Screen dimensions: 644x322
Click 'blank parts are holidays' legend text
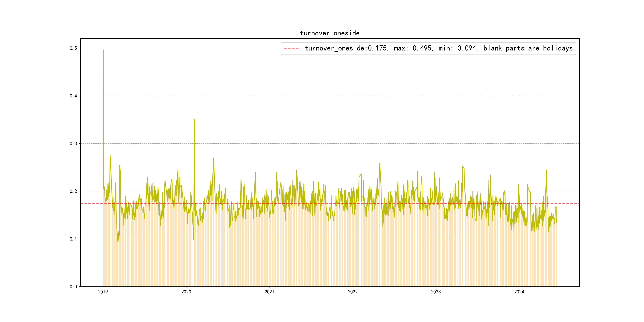point(528,48)
